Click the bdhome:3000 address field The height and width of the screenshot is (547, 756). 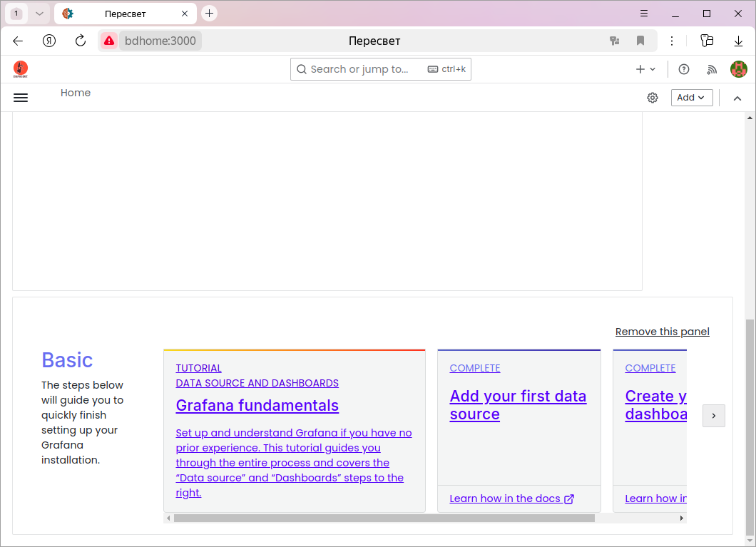(x=160, y=41)
